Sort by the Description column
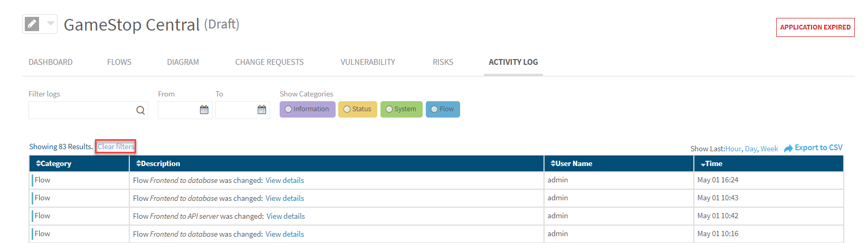This screenshot has width=868, height=243. point(158,163)
